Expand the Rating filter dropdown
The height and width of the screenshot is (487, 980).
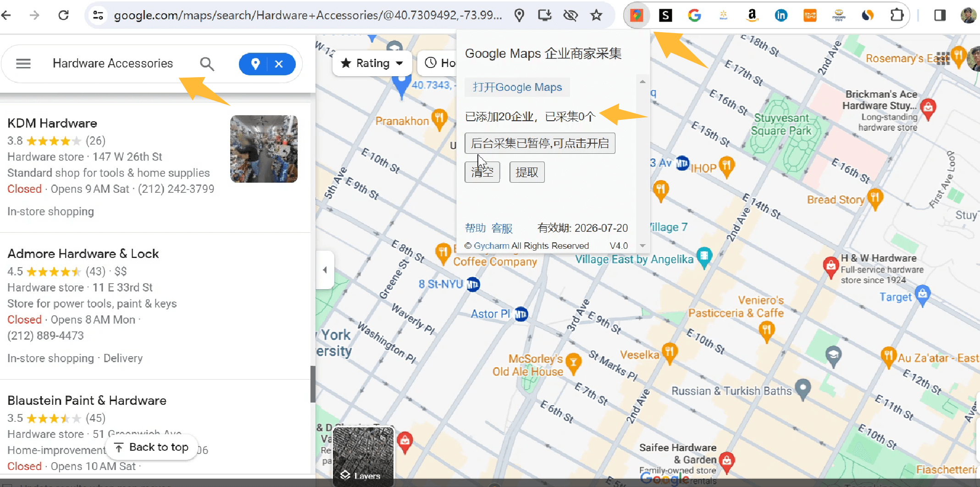tap(372, 63)
